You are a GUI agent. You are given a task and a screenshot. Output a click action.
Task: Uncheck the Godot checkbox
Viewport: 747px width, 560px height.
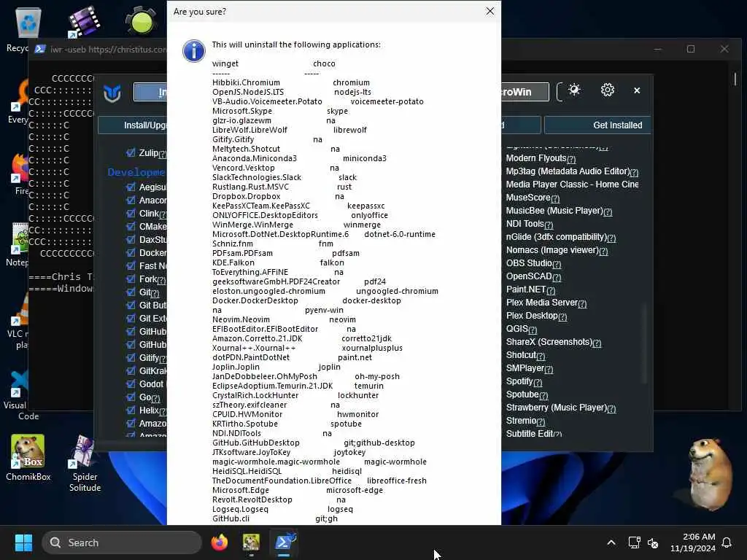click(131, 384)
